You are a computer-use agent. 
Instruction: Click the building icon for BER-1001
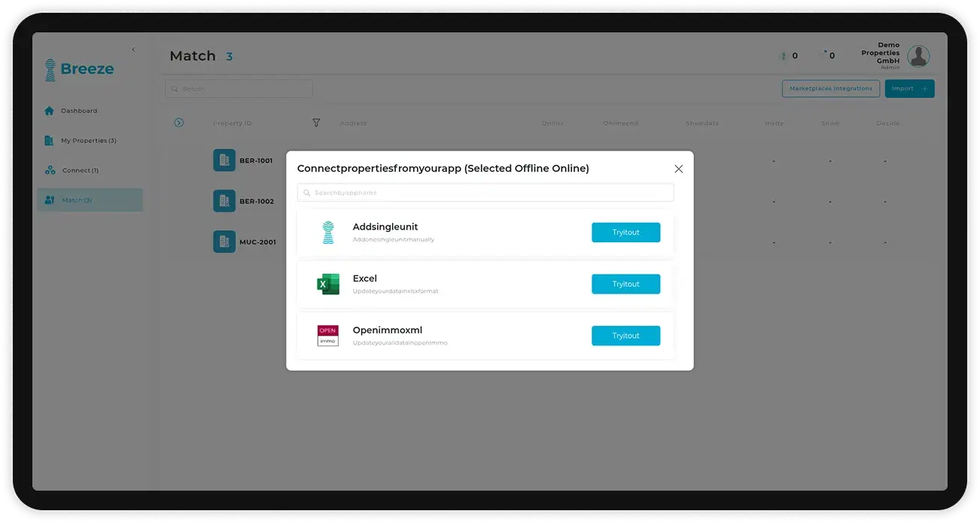(x=224, y=160)
